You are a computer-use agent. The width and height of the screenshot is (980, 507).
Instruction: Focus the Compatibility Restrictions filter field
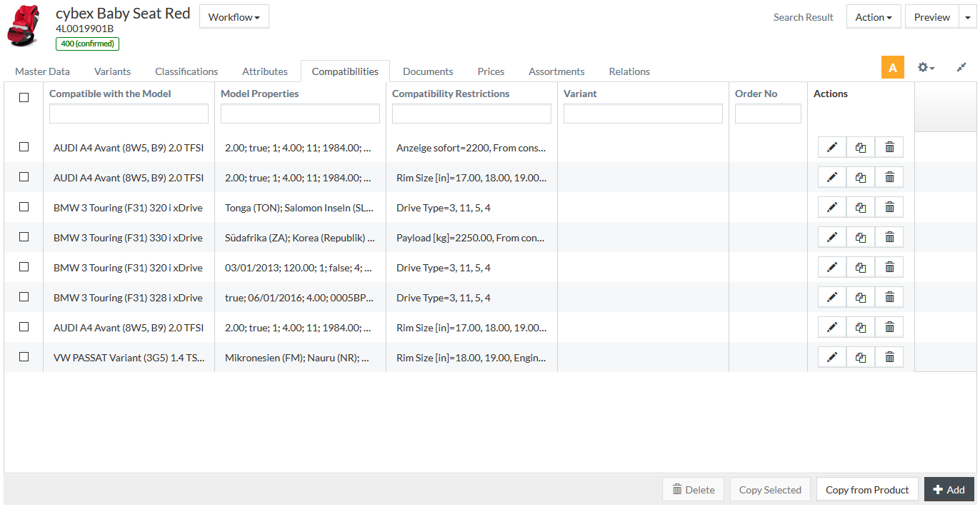pyautogui.click(x=471, y=114)
